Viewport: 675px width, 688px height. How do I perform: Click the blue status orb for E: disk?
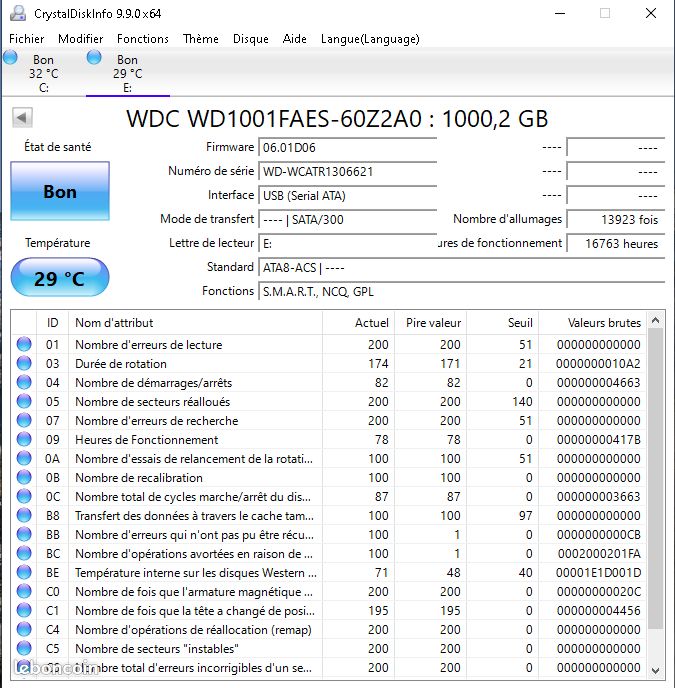pyautogui.click(x=94, y=57)
